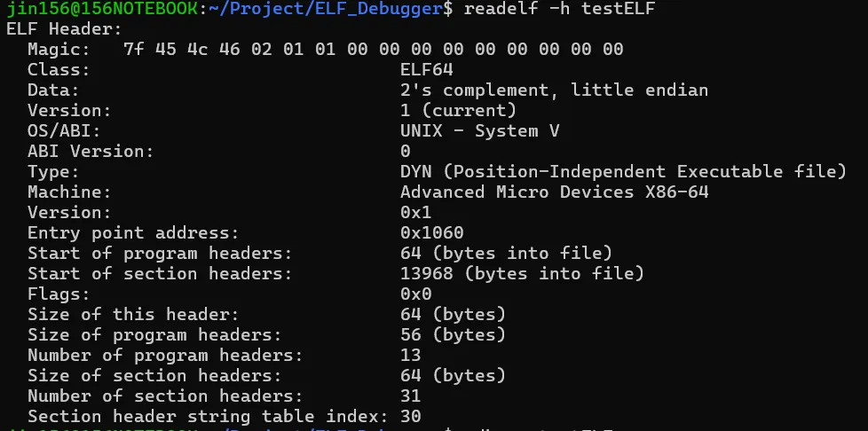Click the ELF Header: heading line

coord(64,28)
